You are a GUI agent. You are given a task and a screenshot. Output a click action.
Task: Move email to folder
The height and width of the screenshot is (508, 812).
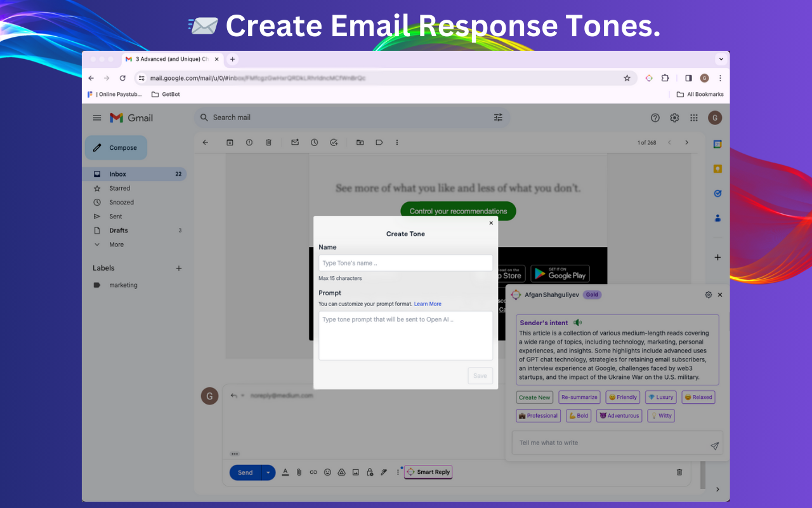(360, 142)
